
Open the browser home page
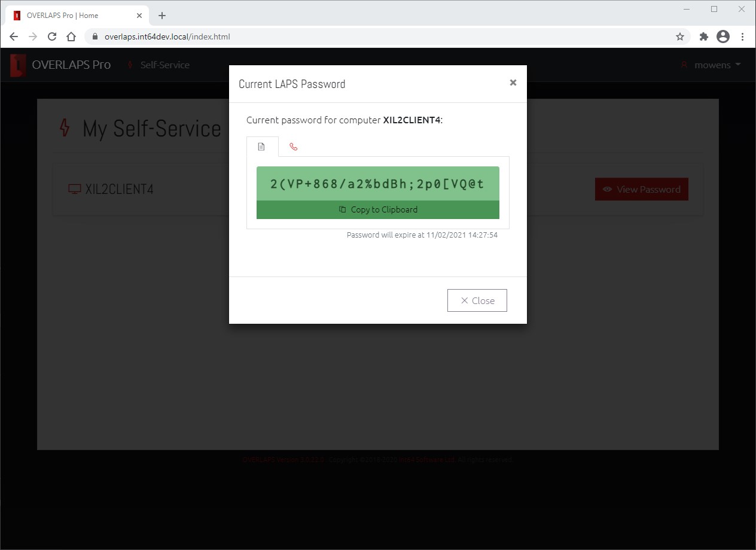(71, 37)
